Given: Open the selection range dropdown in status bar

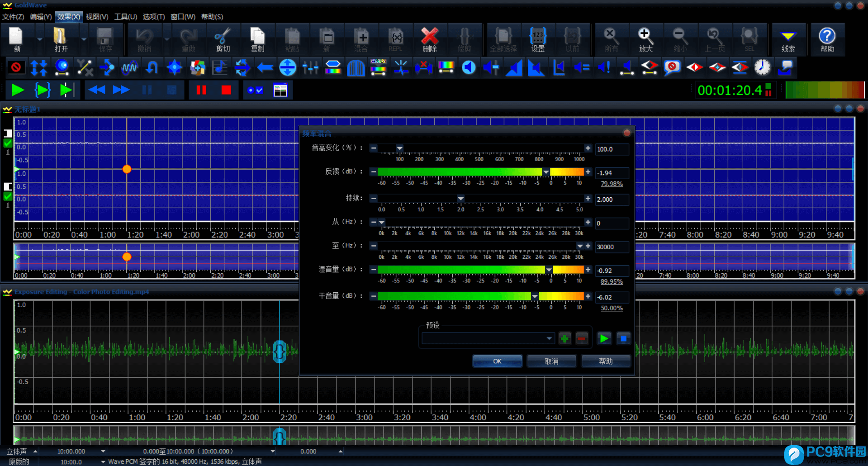Looking at the screenshot, I should click(273, 452).
